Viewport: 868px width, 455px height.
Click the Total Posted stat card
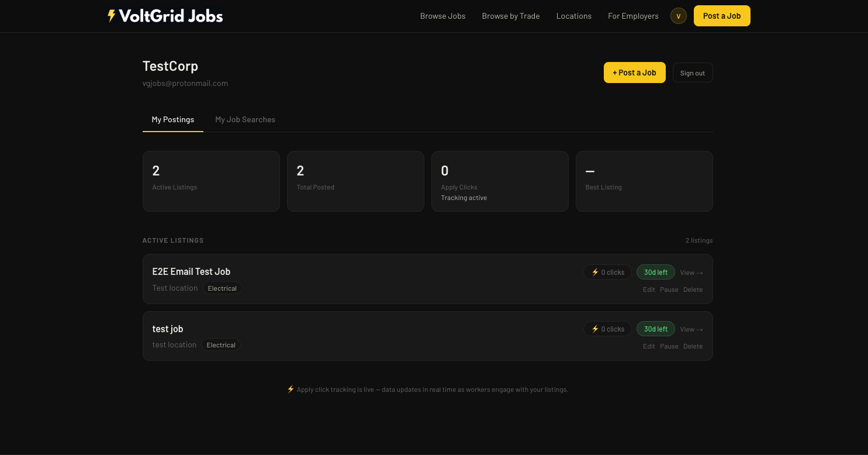(x=355, y=181)
